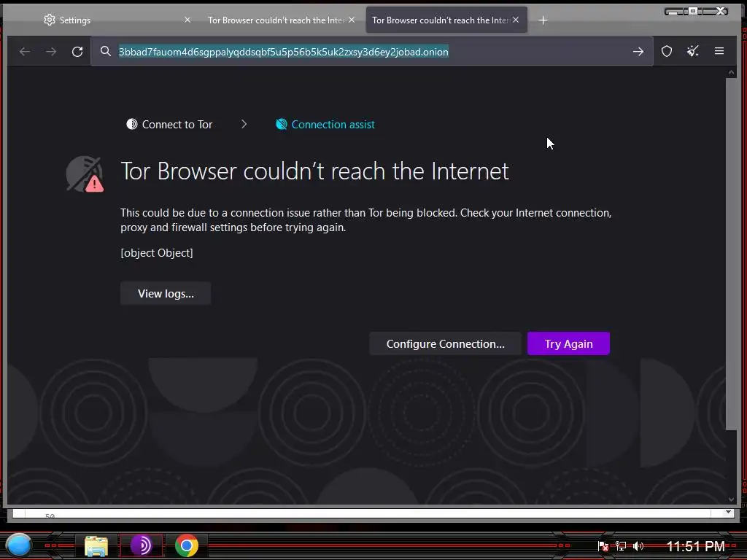Close the active Tor Browser error tab
This screenshot has width=747, height=560.
click(x=516, y=20)
